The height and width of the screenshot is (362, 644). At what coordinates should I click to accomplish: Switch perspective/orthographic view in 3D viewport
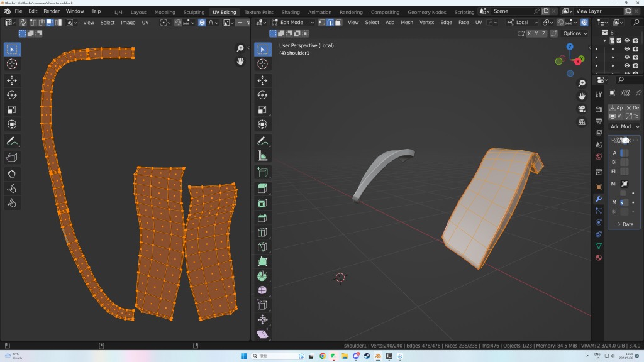[x=582, y=122]
